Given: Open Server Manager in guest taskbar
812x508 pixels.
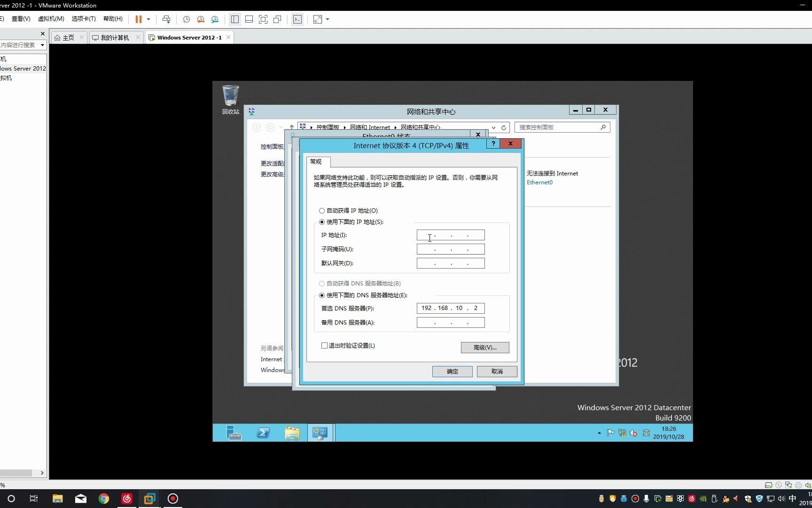Looking at the screenshot, I should [x=234, y=433].
